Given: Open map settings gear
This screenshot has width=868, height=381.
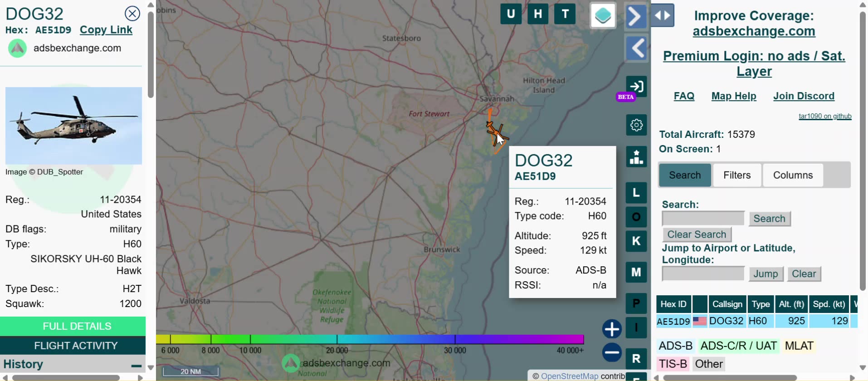Looking at the screenshot, I should 637,125.
